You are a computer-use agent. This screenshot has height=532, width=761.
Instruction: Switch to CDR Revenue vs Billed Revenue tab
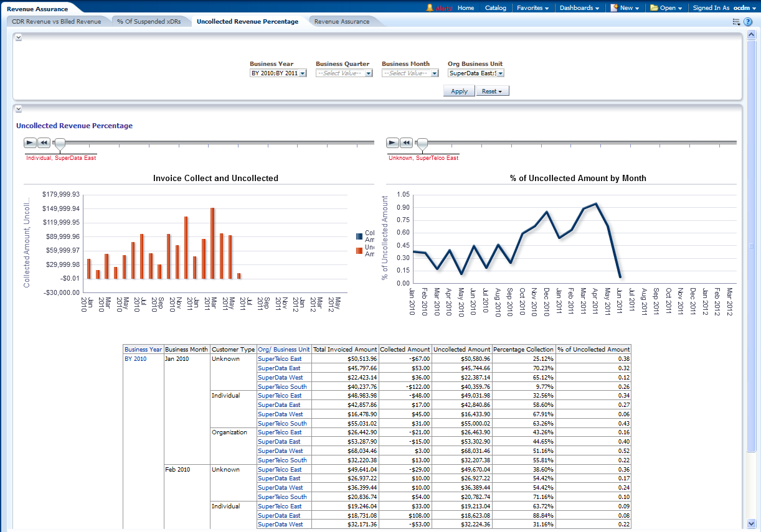click(x=56, y=22)
